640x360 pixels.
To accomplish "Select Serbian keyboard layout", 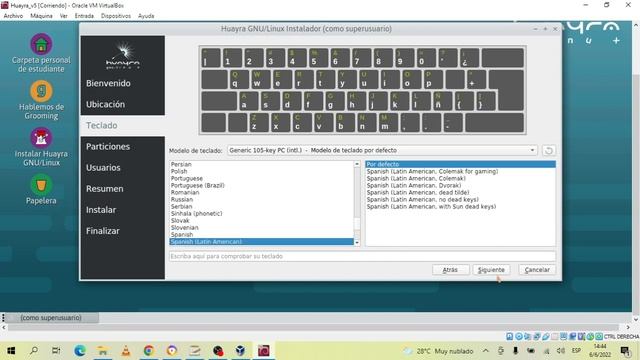I will (x=181, y=207).
